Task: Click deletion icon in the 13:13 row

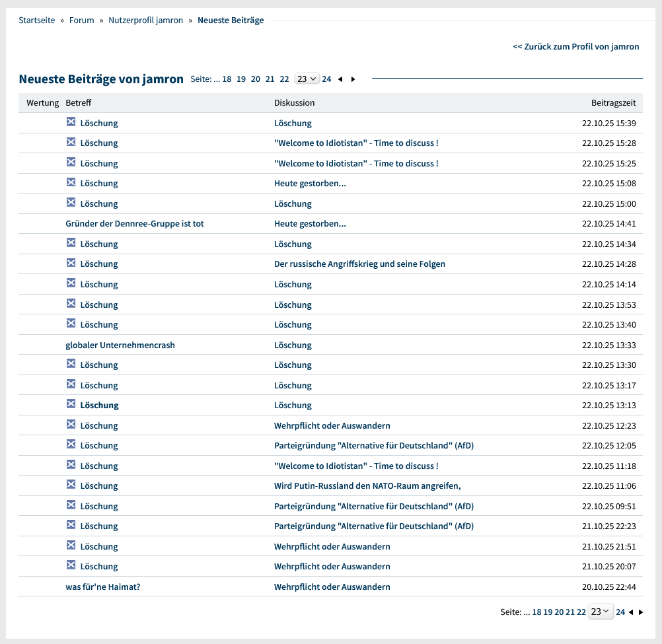Action: coord(71,404)
